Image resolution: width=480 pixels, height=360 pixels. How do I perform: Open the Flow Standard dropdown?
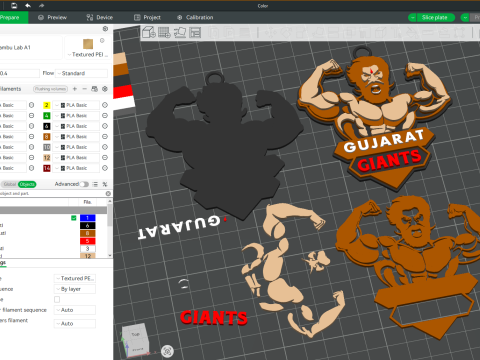[82, 73]
